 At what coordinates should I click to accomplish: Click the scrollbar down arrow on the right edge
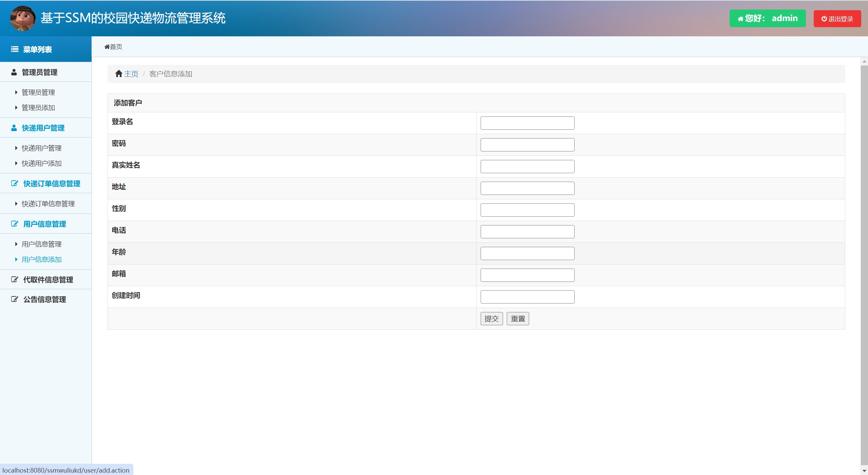point(864,471)
